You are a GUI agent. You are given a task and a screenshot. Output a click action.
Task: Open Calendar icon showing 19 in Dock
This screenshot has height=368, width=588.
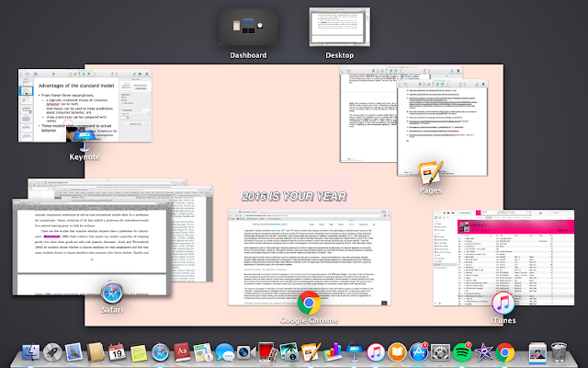pyautogui.click(x=117, y=352)
